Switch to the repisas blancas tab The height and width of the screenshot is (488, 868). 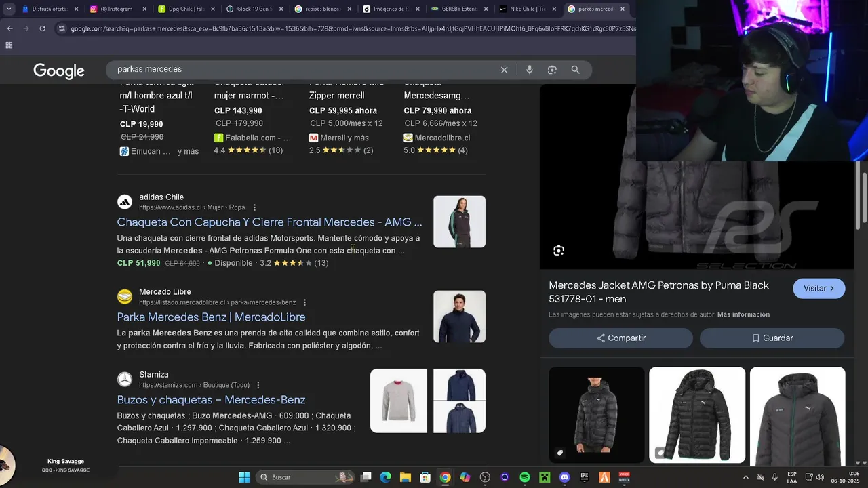321,9
